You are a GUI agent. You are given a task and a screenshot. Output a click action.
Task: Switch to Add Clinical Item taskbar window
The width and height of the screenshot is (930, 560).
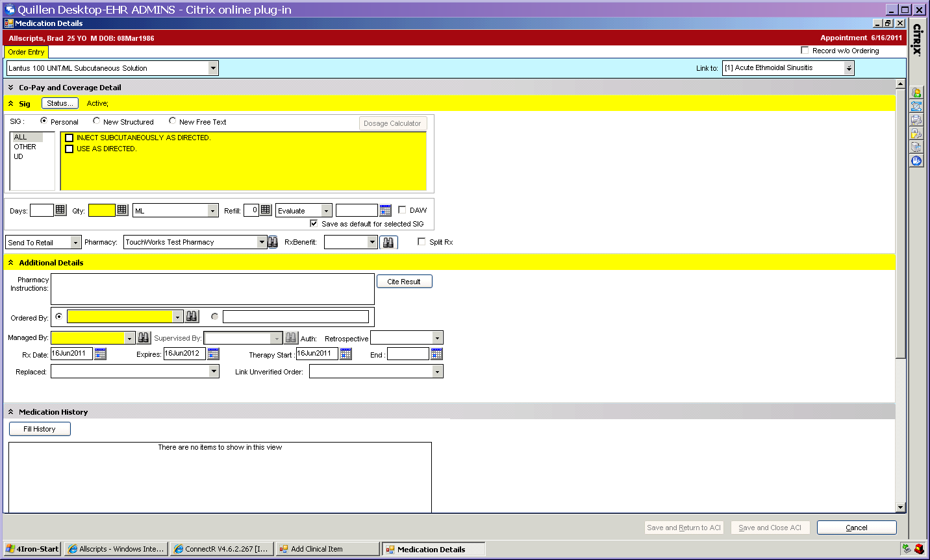327,549
